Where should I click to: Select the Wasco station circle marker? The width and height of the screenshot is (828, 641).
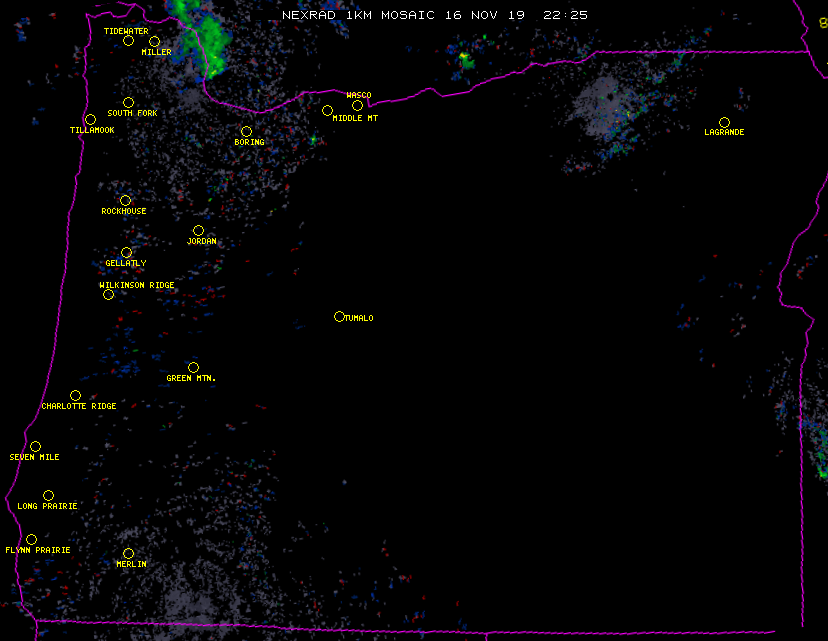[357, 106]
